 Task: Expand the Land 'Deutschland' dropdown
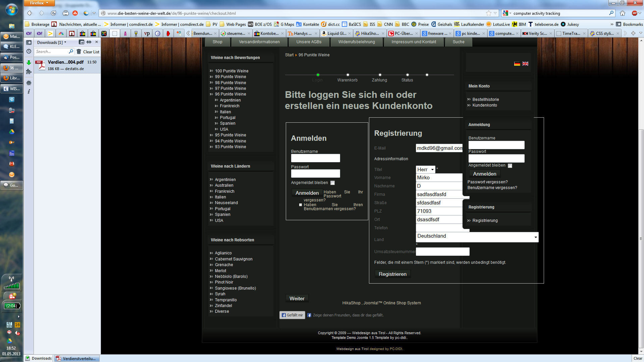pyautogui.click(x=477, y=237)
